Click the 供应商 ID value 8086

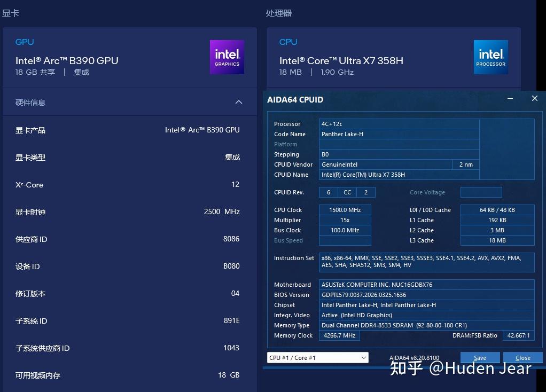(x=231, y=239)
